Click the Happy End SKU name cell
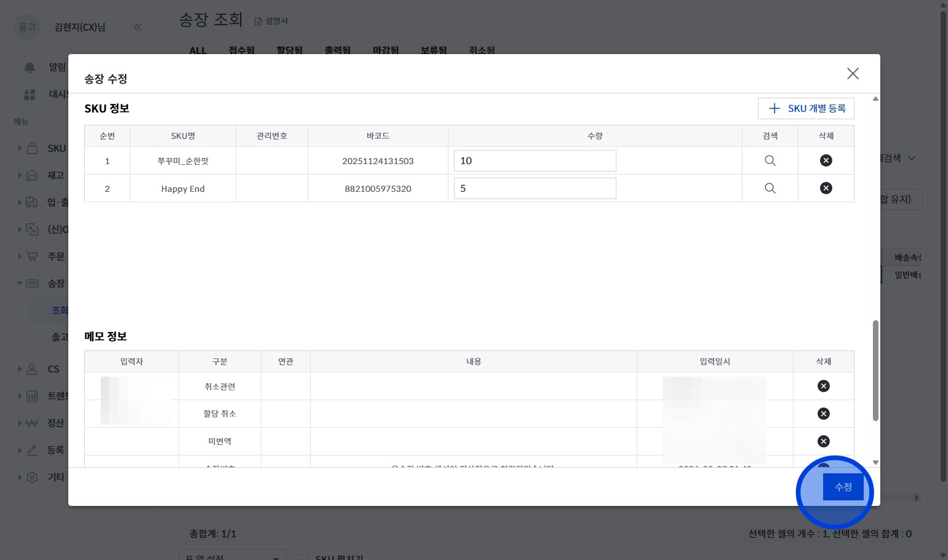The height and width of the screenshot is (560, 948). click(183, 189)
